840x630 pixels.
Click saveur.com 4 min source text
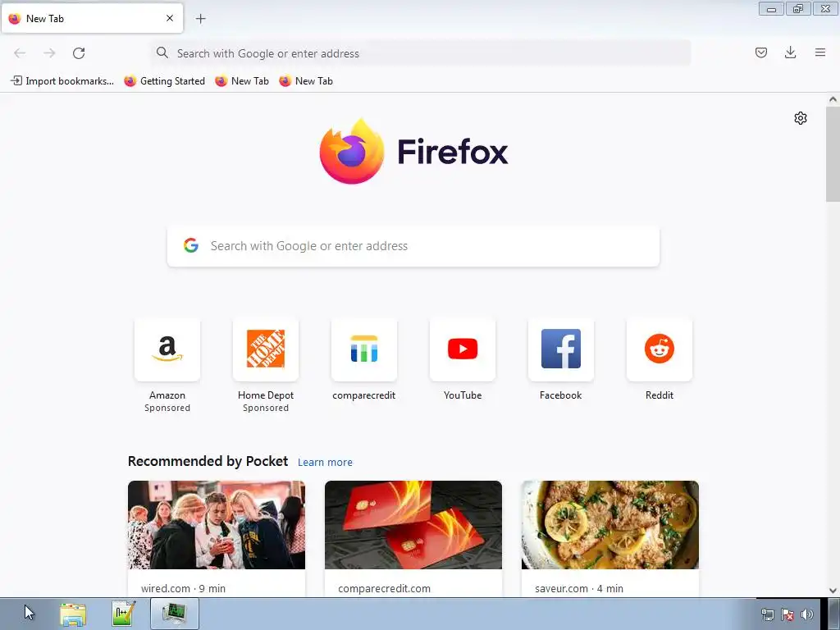(579, 588)
